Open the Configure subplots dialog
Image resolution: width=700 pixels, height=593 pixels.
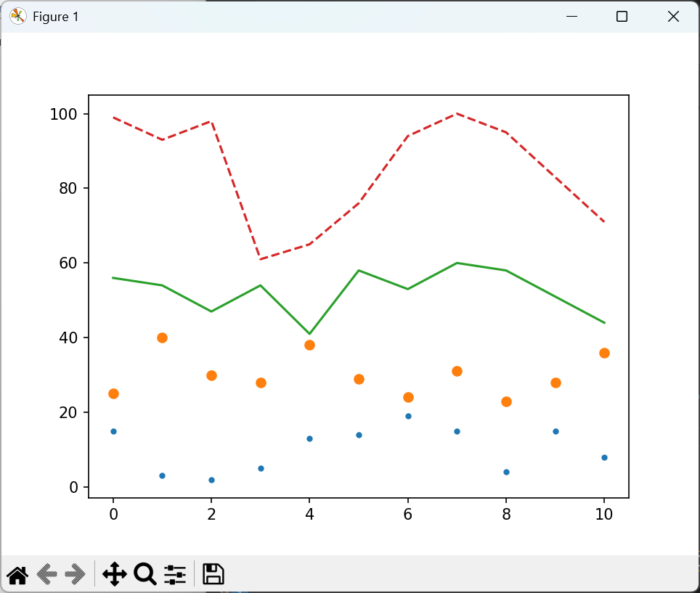[175, 575]
